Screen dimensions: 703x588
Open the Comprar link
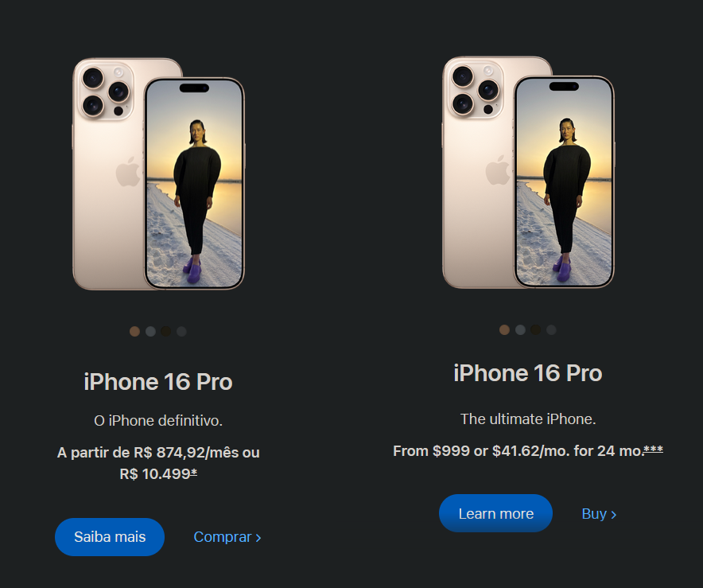click(x=227, y=537)
